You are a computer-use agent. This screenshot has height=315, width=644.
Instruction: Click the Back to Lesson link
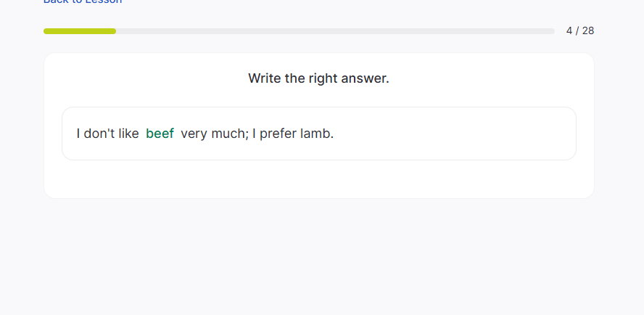pyautogui.click(x=83, y=1)
